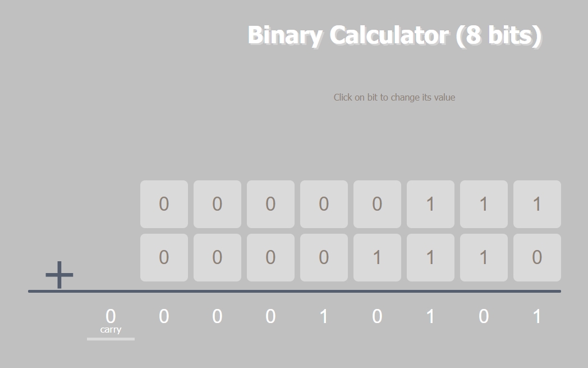This screenshot has width=588, height=368.
Task: Click the rightmost bit of the sum result
Action: click(537, 316)
